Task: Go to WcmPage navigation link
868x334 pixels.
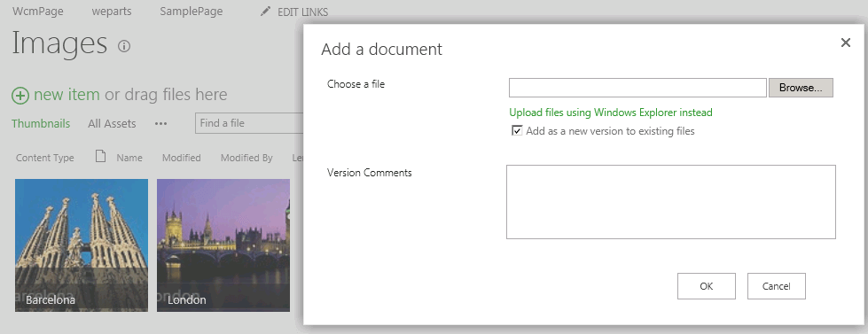Action: 37,11
